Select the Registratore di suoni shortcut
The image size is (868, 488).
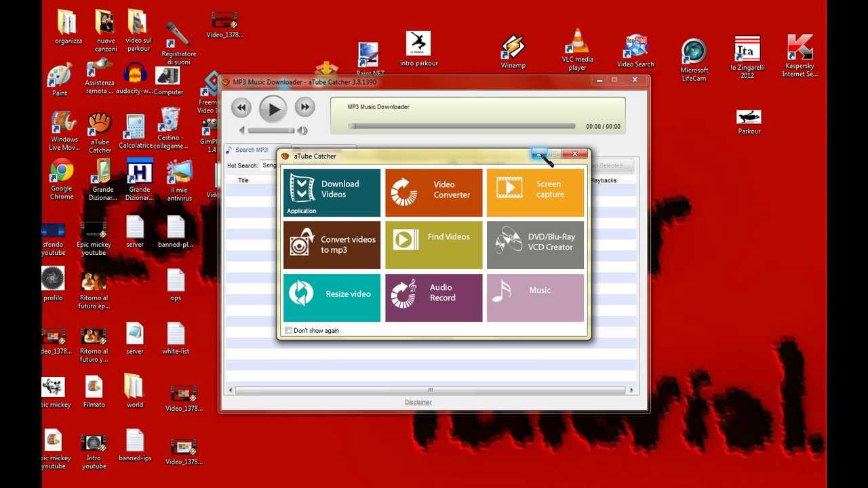click(179, 43)
